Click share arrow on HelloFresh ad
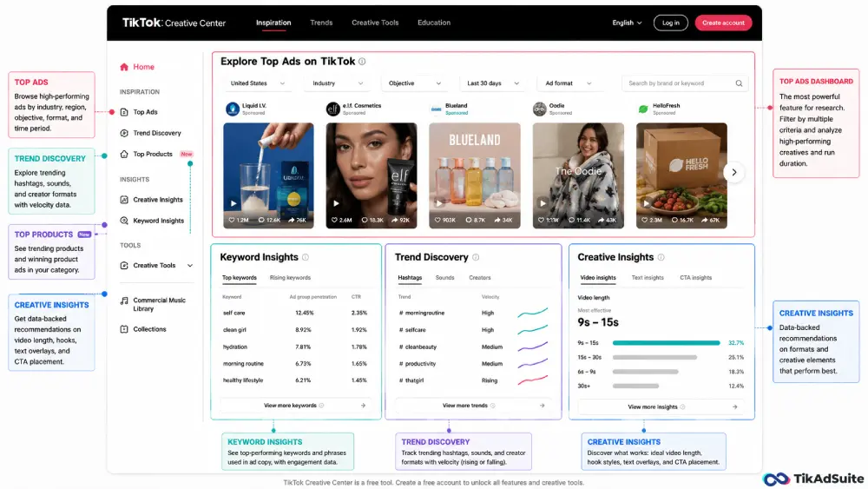Screen dimensions: 868x489 click(x=704, y=220)
